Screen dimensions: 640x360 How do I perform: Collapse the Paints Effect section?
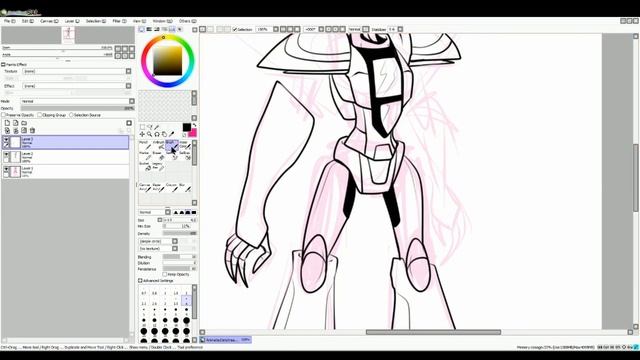3,64
